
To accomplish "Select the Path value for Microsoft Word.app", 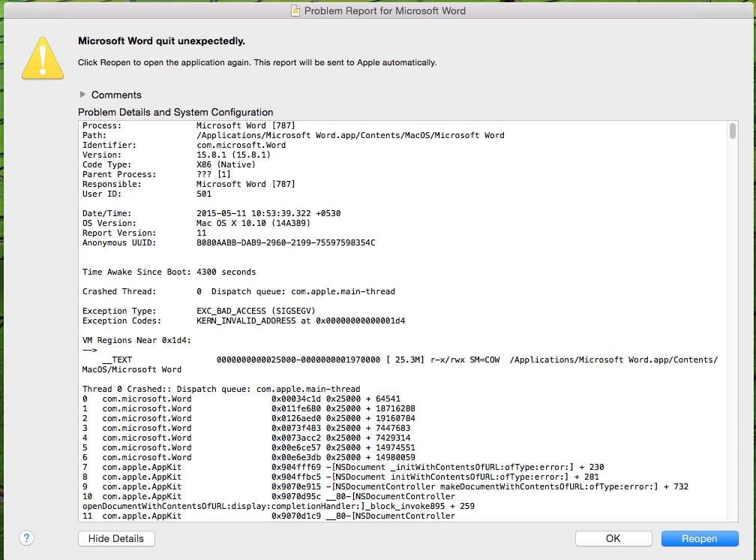I will (350, 135).
